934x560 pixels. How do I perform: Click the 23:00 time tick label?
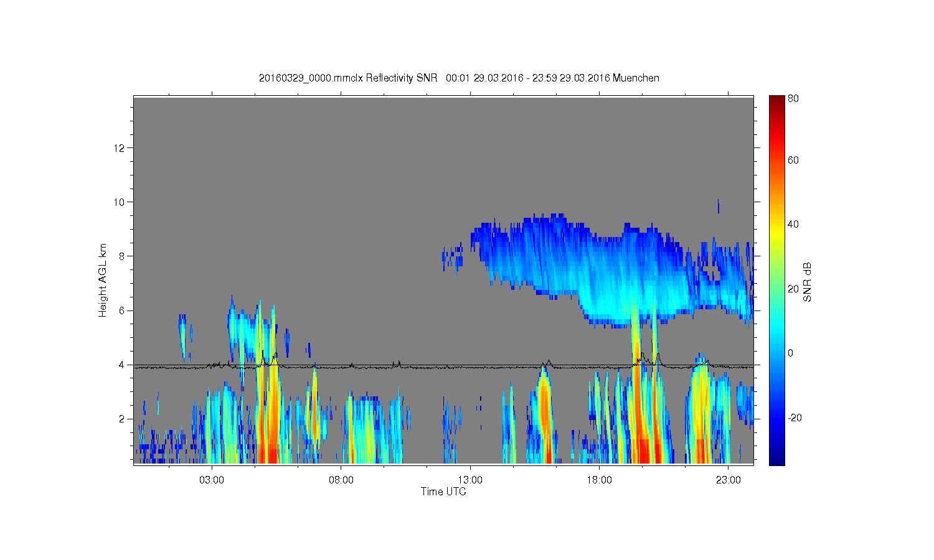[729, 480]
